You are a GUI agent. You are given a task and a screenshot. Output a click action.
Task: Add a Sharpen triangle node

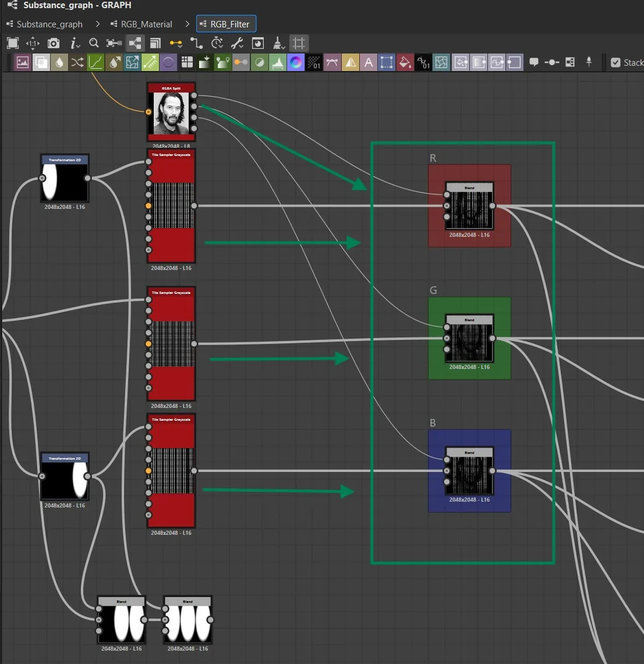(351, 63)
